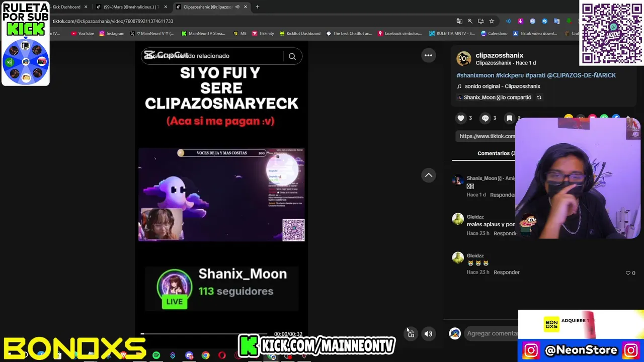Open the RULETITA MNTV bookmark

(x=452, y=34)
